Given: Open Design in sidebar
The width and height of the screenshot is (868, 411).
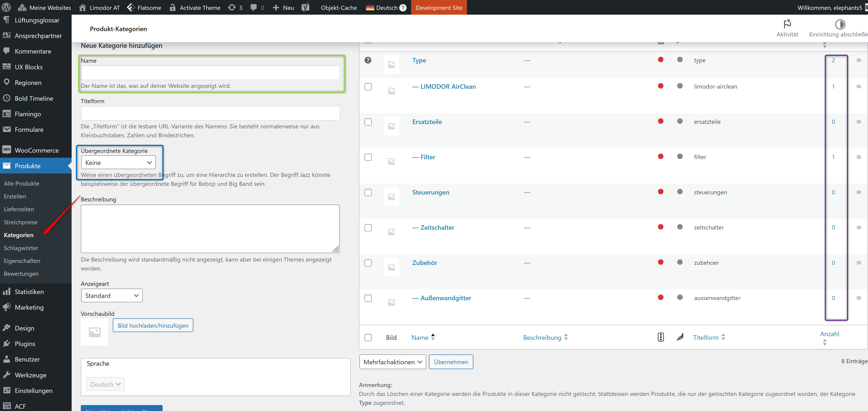Looking at the screenshot, I should pos(24,328).
